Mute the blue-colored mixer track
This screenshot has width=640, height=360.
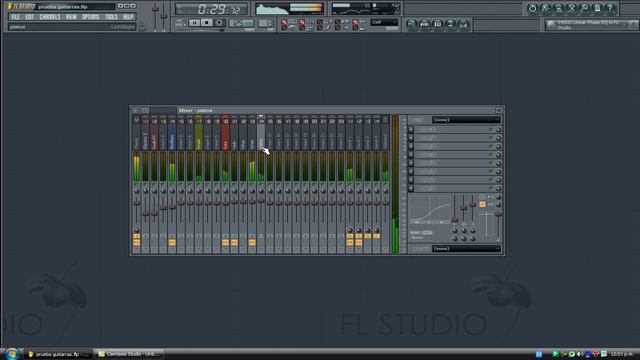click(172, 185)
